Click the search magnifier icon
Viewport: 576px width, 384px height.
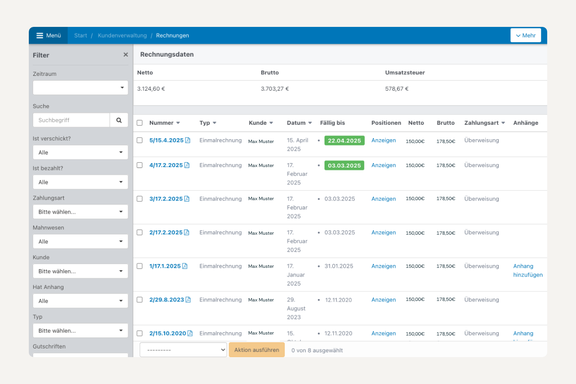[119, 120]
